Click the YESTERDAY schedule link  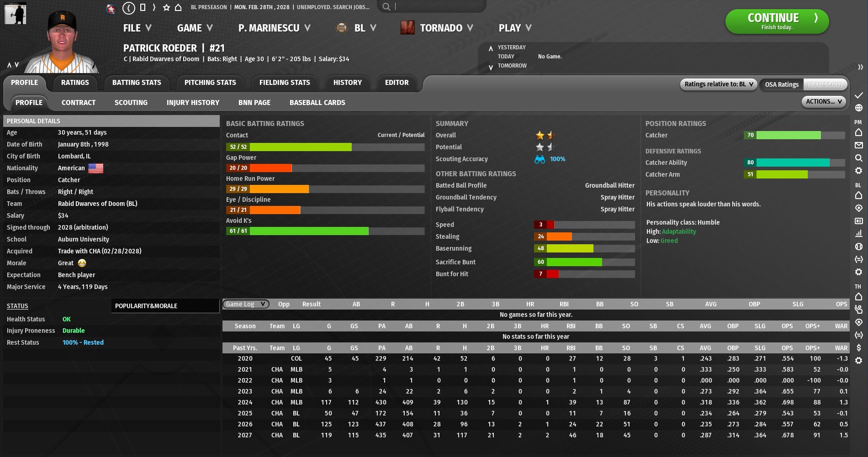[512, 47]
